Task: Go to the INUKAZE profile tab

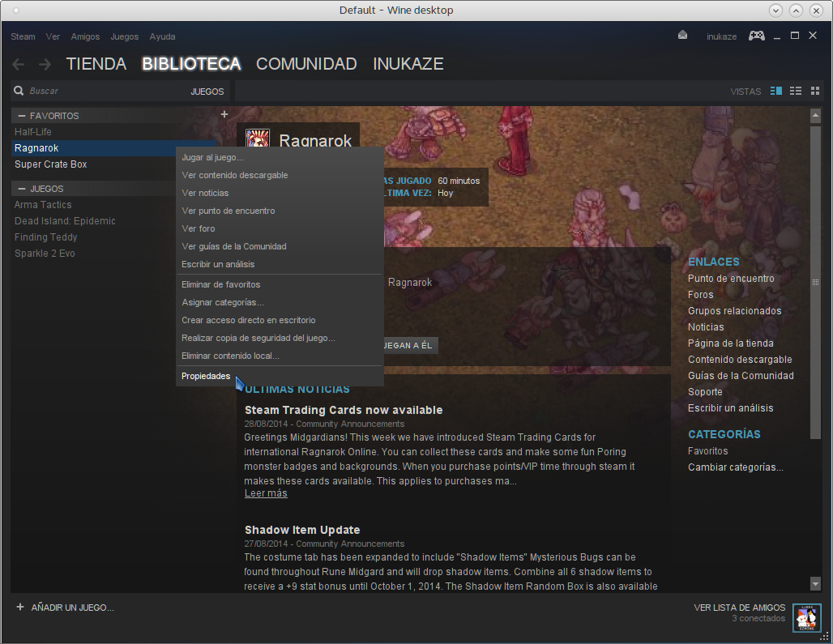Action: [x=408, y=64]
